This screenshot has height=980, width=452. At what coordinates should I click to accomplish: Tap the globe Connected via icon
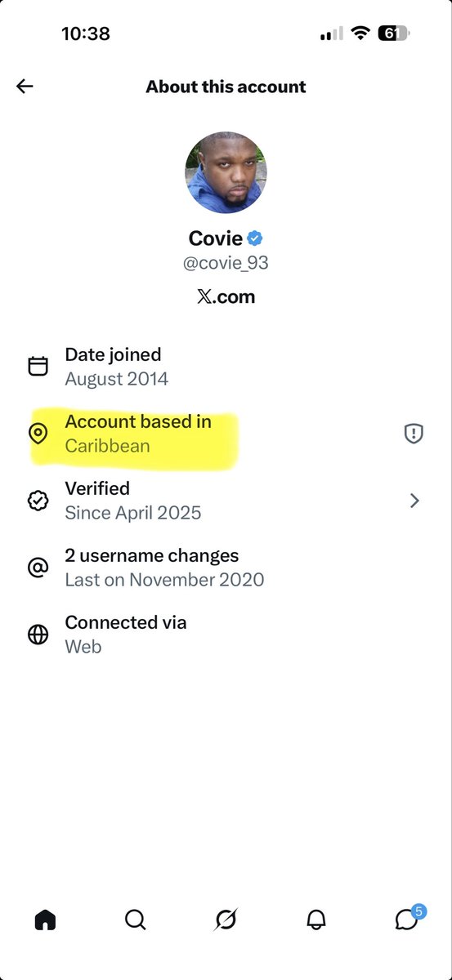click(x=38, y=635)
